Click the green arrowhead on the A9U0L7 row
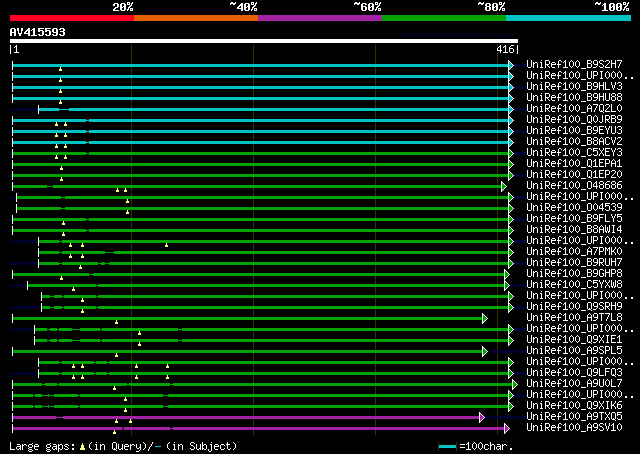640x454 pixels. click(514, 384)
